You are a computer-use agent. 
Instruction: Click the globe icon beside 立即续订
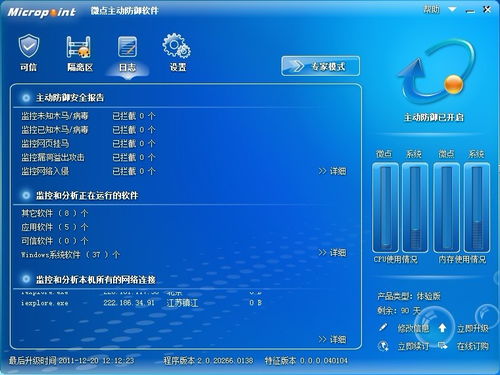384,346
